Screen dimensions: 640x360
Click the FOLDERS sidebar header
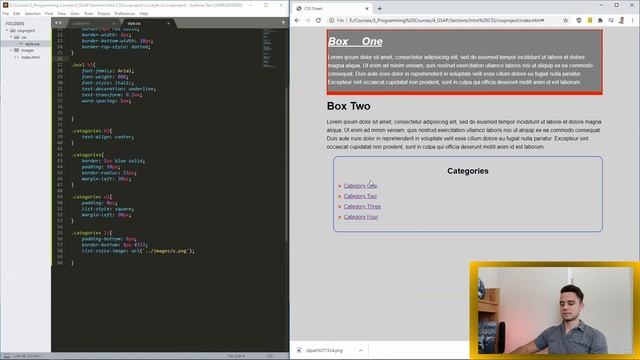click(15, 24)
